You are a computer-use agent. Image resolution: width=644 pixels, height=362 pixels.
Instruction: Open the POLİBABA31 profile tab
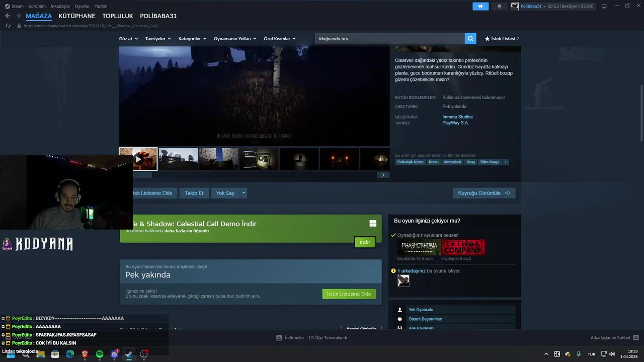(158, 16)
